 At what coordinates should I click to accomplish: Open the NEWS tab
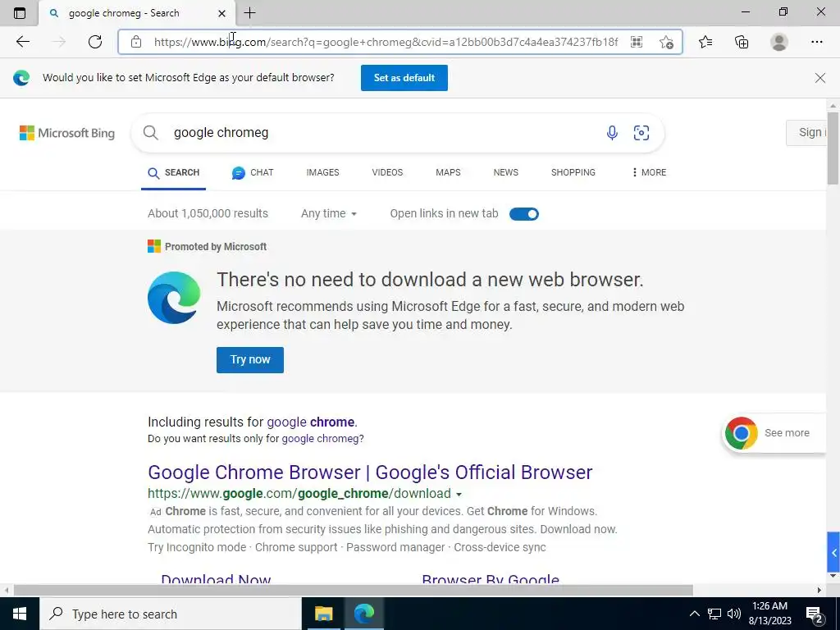tap(505, 172)
